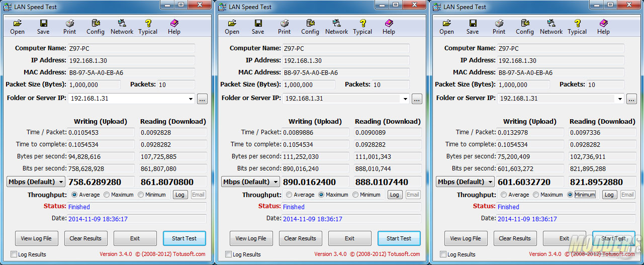Viewport: 644px width, 265px height.
Task: Select Minimum throughput radio in right window
Action: 570,195
